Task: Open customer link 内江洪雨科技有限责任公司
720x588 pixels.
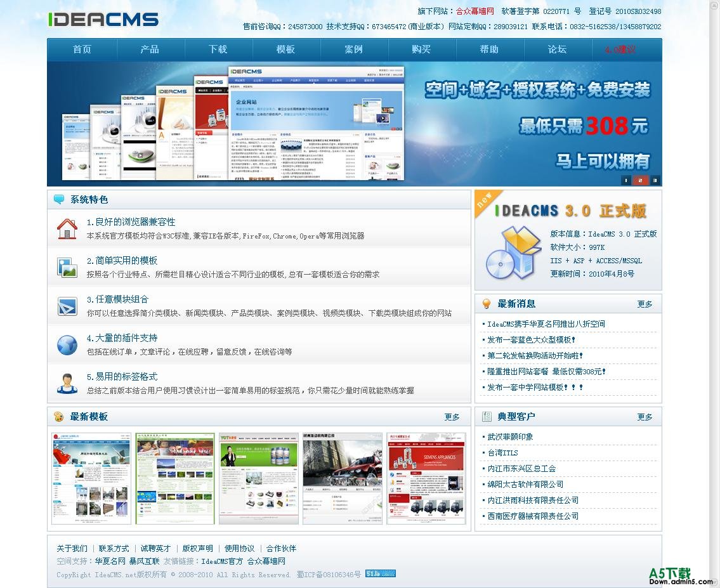Action: 533,500
